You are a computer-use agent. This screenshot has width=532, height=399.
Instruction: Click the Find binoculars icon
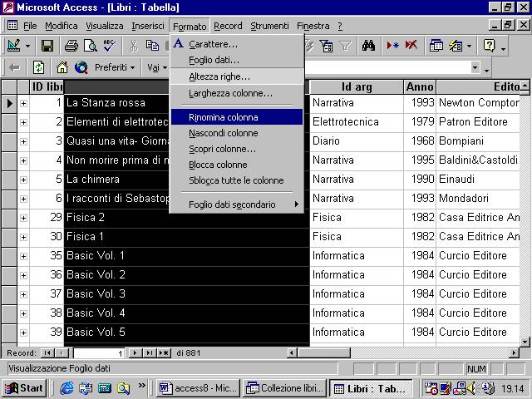368,46
